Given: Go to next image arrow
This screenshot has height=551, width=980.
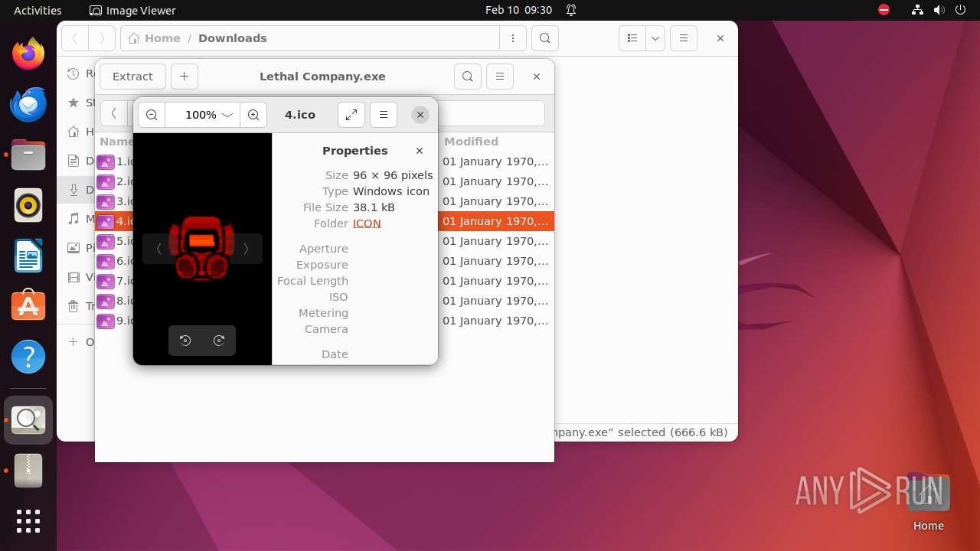Looking at the screenshot, I should pyautogui.click(x=246, y=249).
